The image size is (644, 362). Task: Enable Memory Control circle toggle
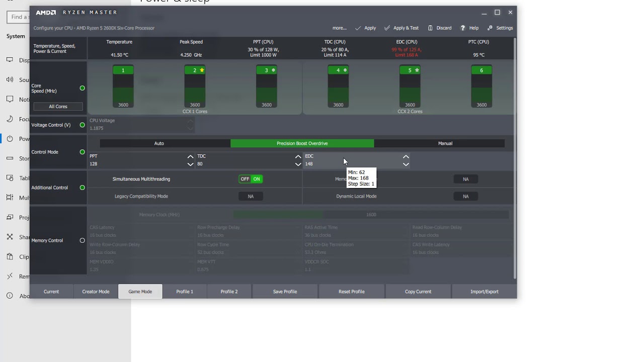click(x=83, y=240)
